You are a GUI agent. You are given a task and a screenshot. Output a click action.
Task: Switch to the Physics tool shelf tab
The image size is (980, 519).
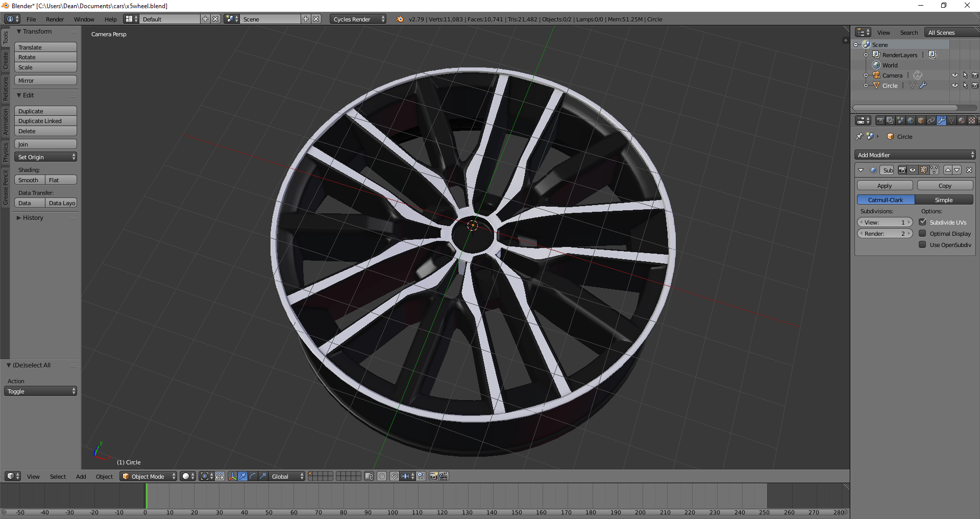[x=6, y=152]
